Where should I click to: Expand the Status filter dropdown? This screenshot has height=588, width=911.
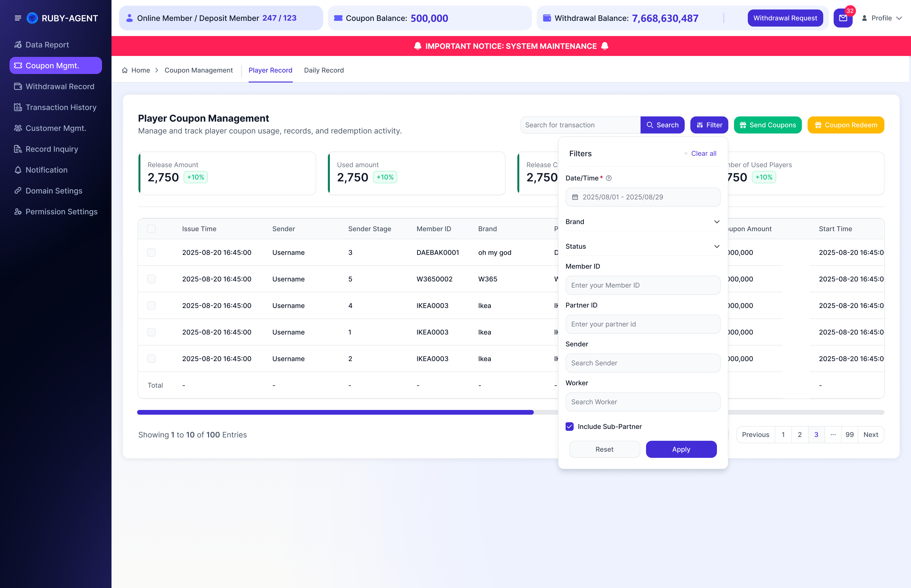tap(643, 246)
